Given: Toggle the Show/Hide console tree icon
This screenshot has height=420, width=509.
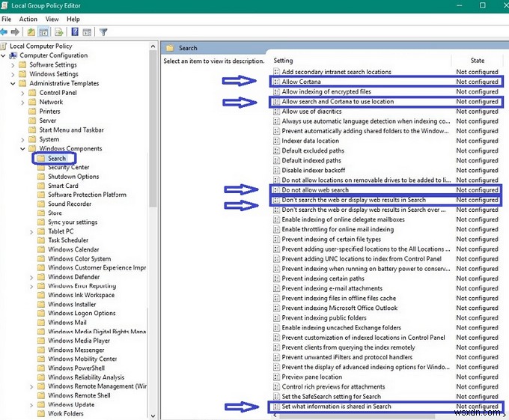Looking at the screenshot, I should [44, 32].
